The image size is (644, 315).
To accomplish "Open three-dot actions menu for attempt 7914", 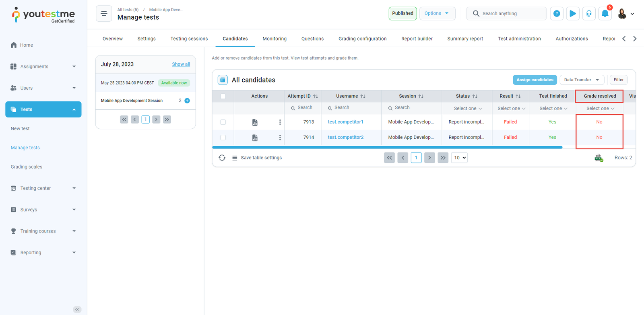I will click(x=280, y=138).
